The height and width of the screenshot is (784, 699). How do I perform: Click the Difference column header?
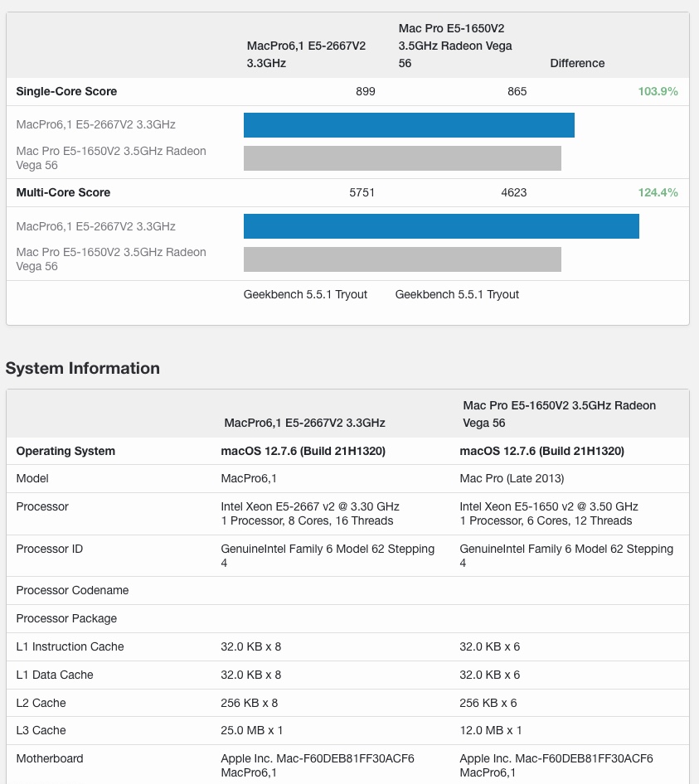pos(577,63)
